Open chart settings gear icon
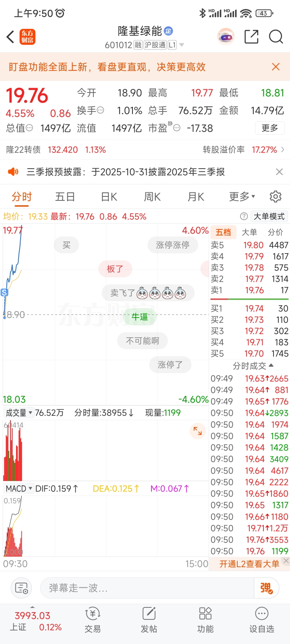Screen dimensions: 290x644 275,196
